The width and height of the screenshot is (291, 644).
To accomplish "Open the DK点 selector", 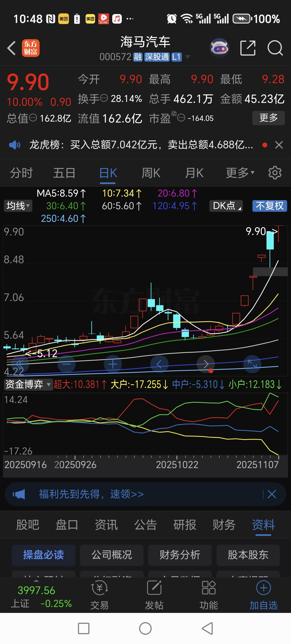I will 226,206.
